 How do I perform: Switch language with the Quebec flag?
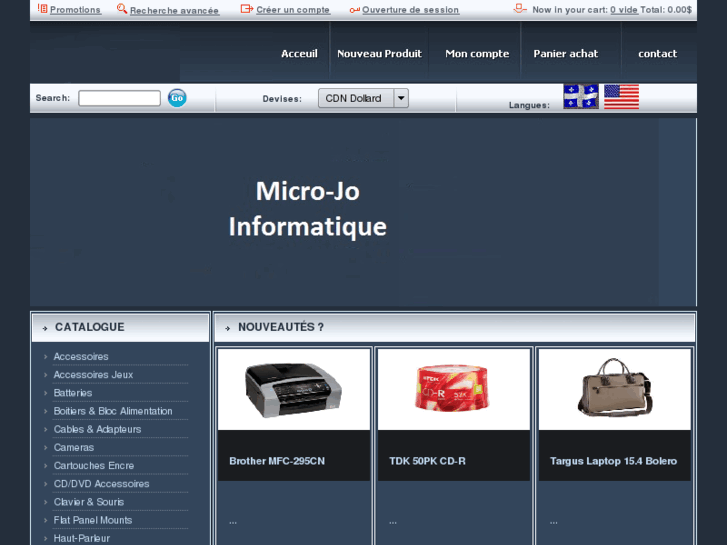coord(580,97)
